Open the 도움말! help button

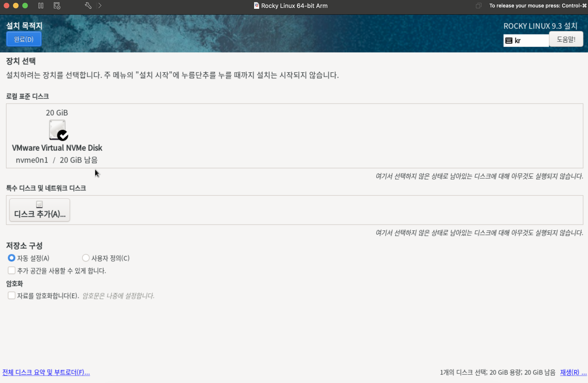566,39
